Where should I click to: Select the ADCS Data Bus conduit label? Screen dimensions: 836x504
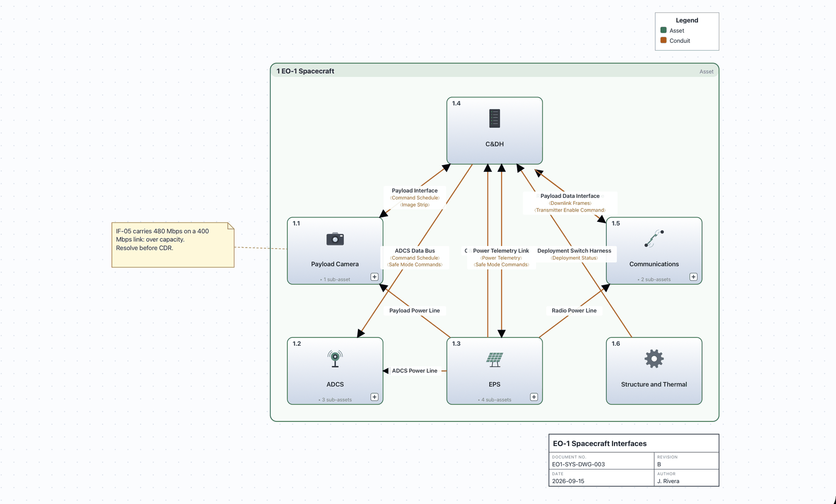(415, 251)
